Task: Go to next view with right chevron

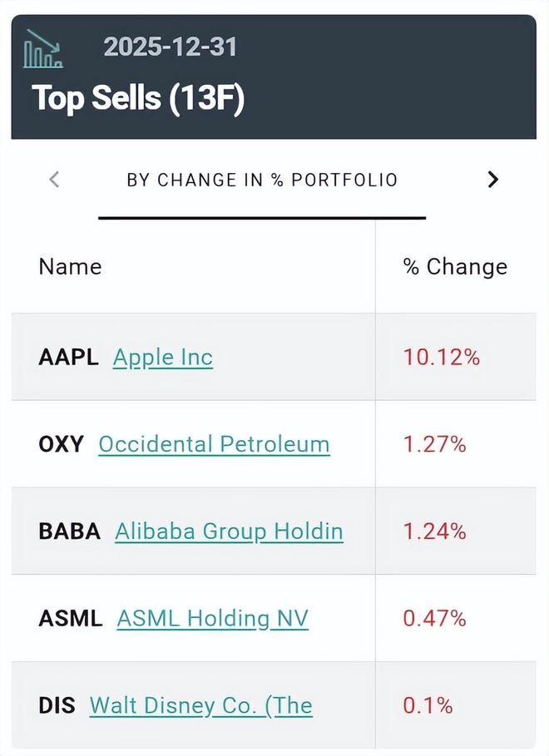Action: [493, 179]
